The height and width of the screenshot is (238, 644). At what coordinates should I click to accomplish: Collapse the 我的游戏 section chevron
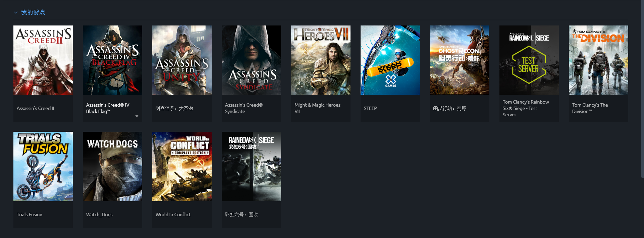(x=16, y=13)
